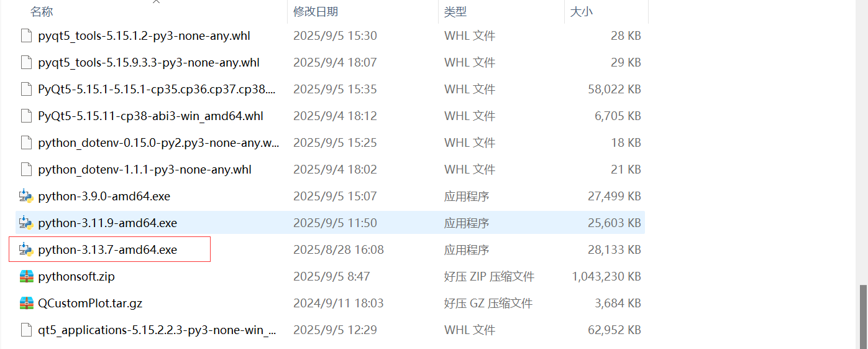Toggle sort arrow above the 名称 column

157,2
